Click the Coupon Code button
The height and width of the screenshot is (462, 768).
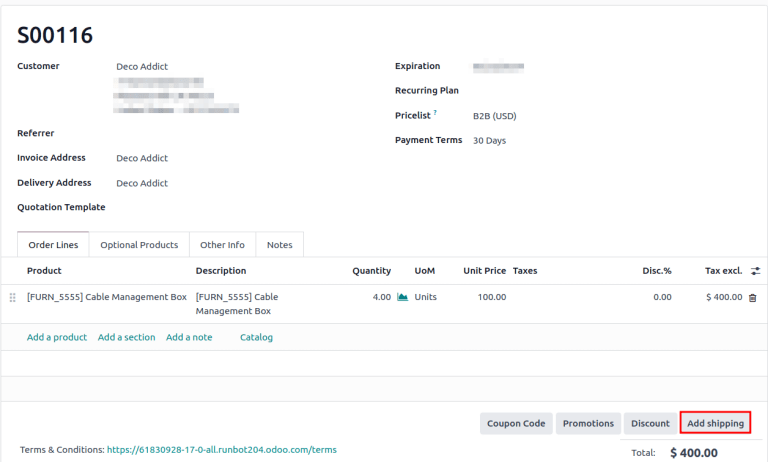pyautogui.click(x=516, y=424)
